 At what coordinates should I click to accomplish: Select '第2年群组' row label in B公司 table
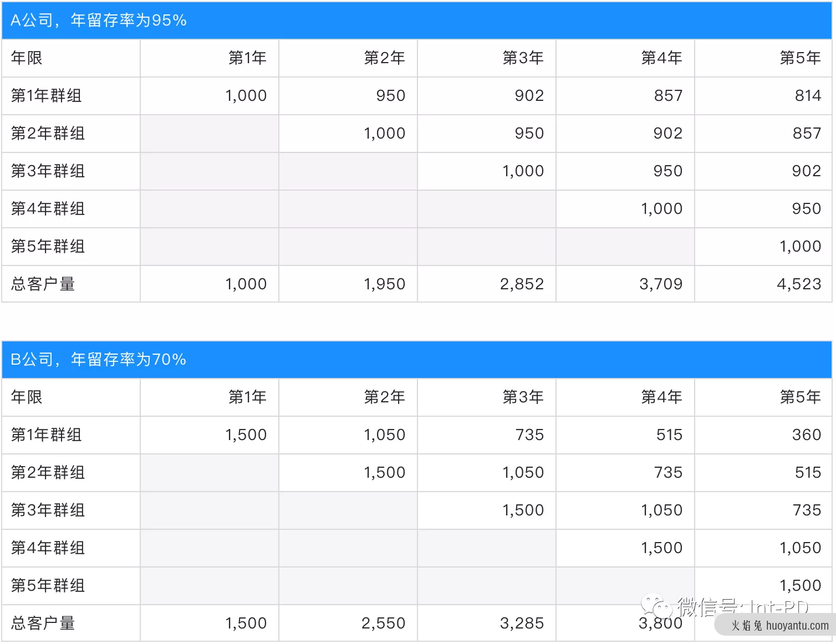(x=48, y=473)
